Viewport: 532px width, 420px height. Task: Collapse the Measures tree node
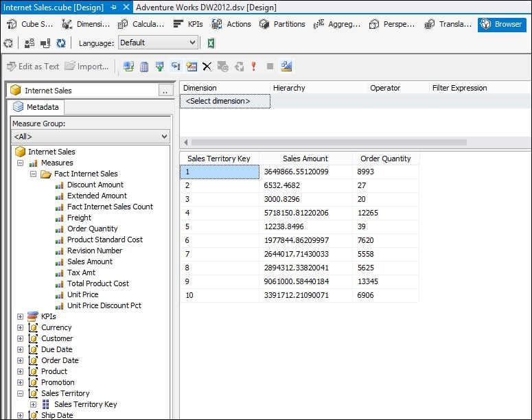[x=21, y=163]
